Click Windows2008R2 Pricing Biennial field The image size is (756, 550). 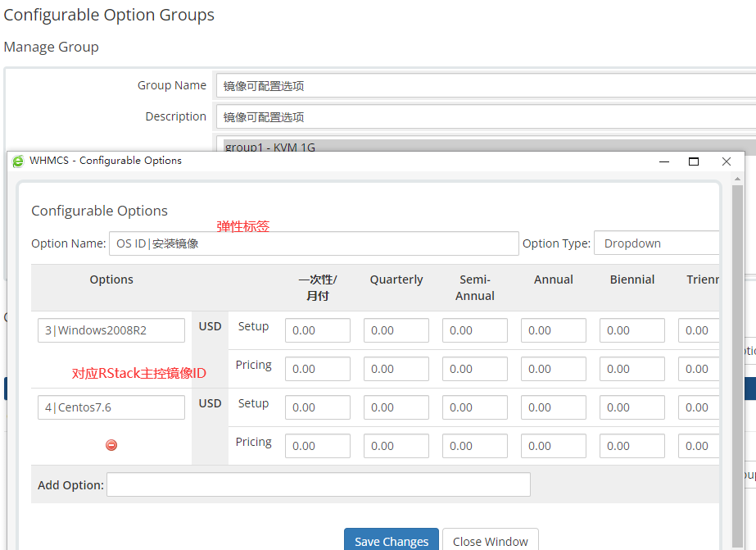[x=632, y=369]
